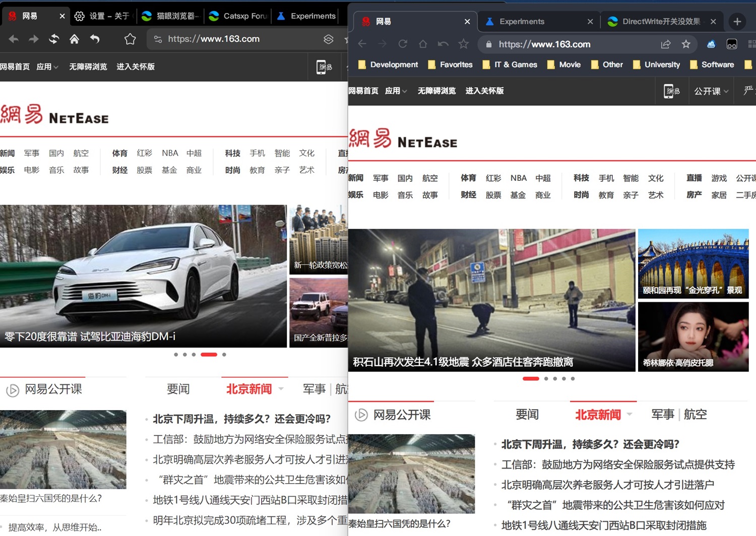Select last carousel dot in left window
This screenshot has width=756, height=536.
coord(224,355)
